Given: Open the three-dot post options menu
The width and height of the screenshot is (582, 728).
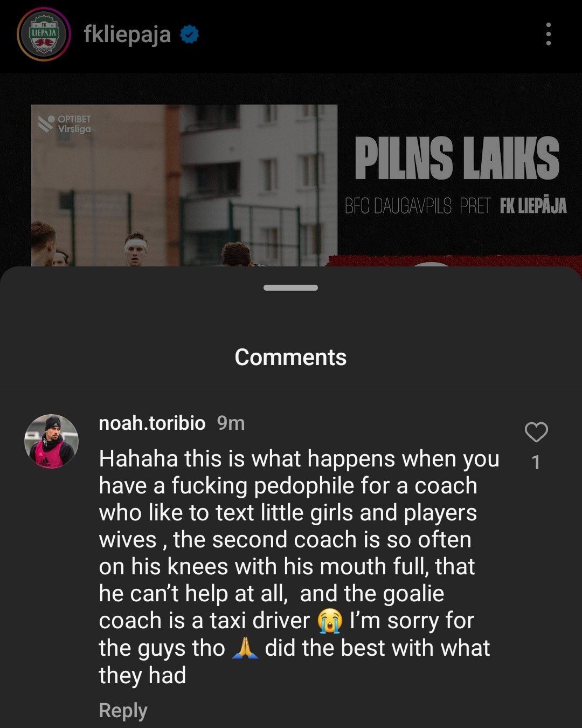Looking at the screenshot, I should tap(548, 34).
